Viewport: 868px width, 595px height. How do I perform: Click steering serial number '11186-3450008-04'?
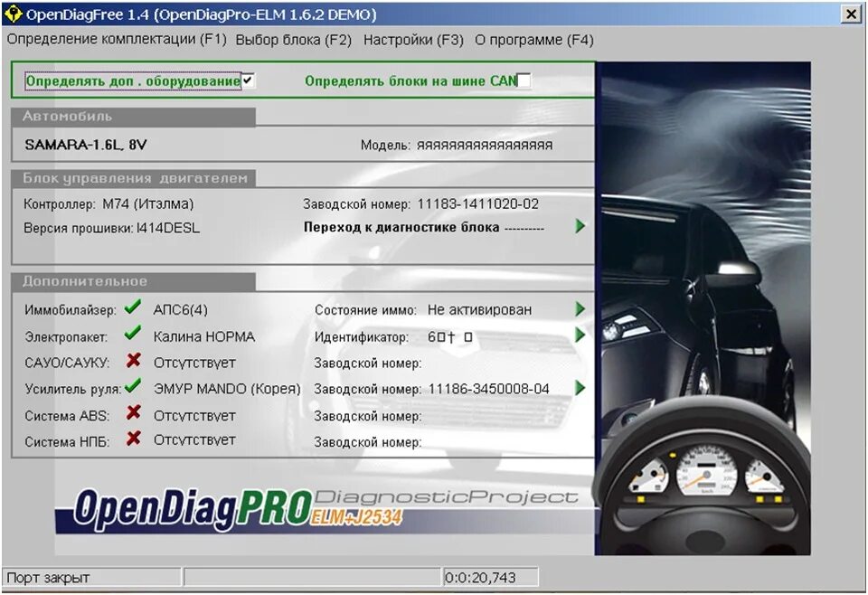pyautogui.click(x=489, y=389)
